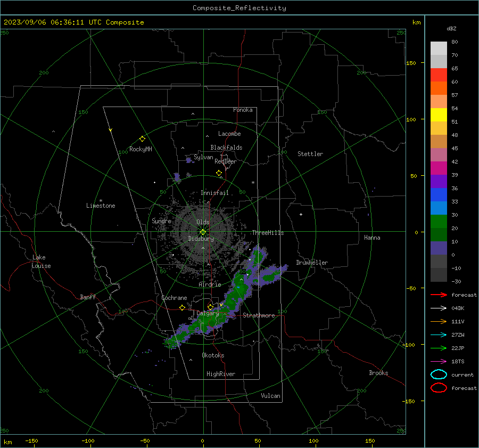Screen dimensions: 479x448
Task: Click the red forecast arrow in legend
Action: coord(439,295)
